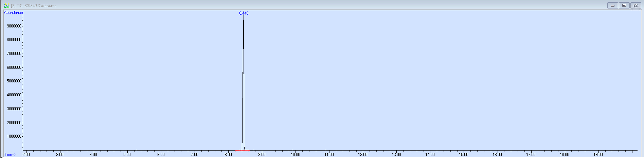
Task: Click the 18.00 time axis label
Action: [x=565, y=155]
